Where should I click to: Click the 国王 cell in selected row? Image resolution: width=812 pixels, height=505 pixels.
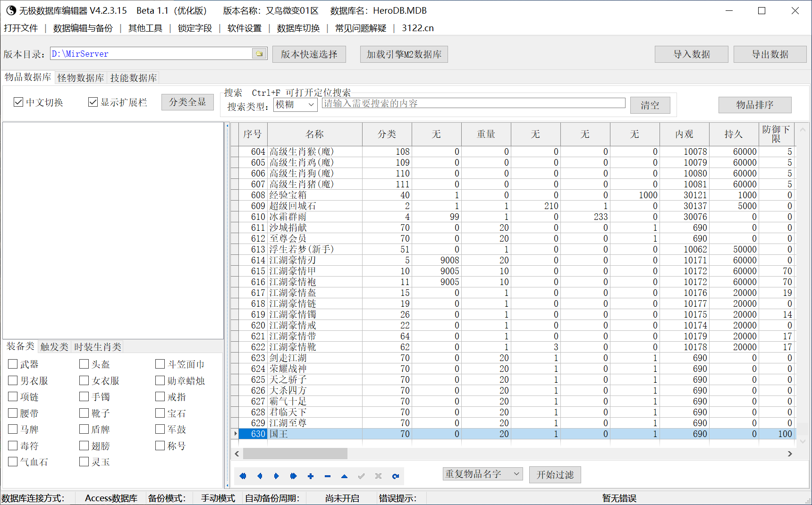[315, 434]
